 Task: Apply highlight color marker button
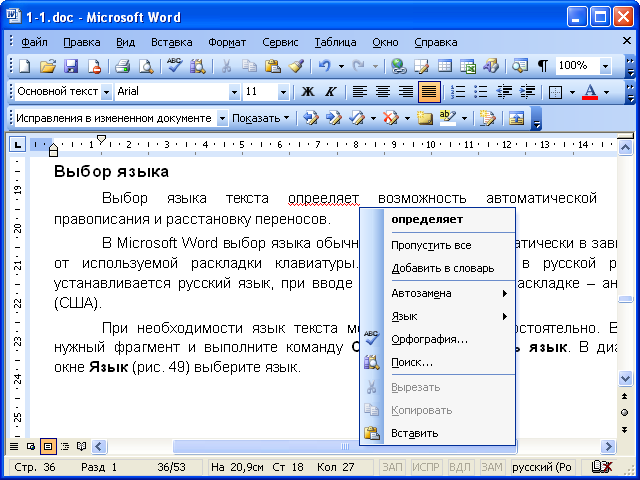pyautogui.click(x=448, y=118)
